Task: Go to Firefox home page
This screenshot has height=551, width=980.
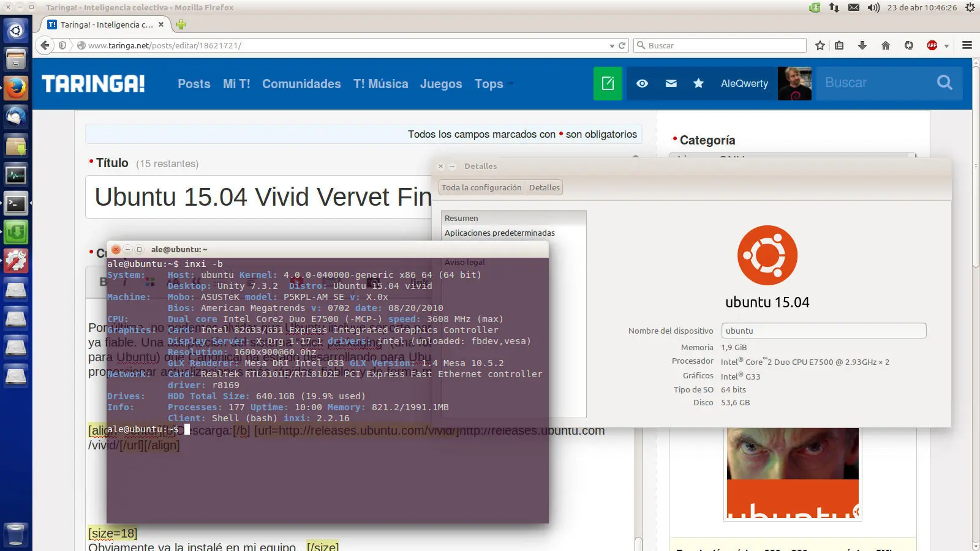Action: click(x=886, y=45)
